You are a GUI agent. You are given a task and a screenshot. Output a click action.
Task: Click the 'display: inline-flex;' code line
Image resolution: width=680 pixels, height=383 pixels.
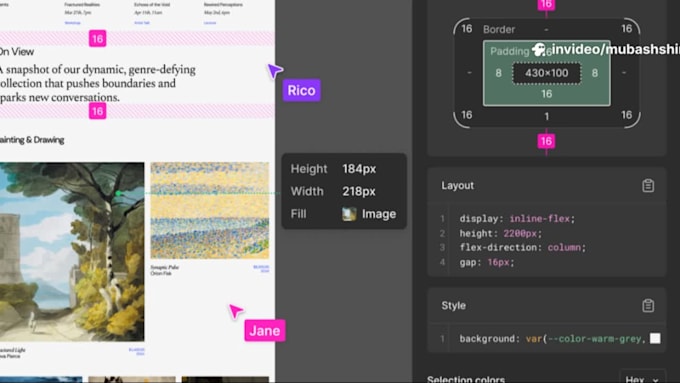(517, 219)
